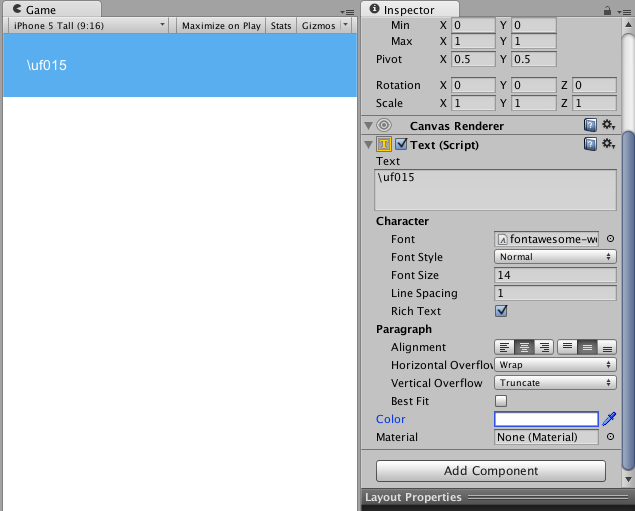Screen dimensions: 635x511
Task: Click the Min X anchor field
Action: point(473,25)
